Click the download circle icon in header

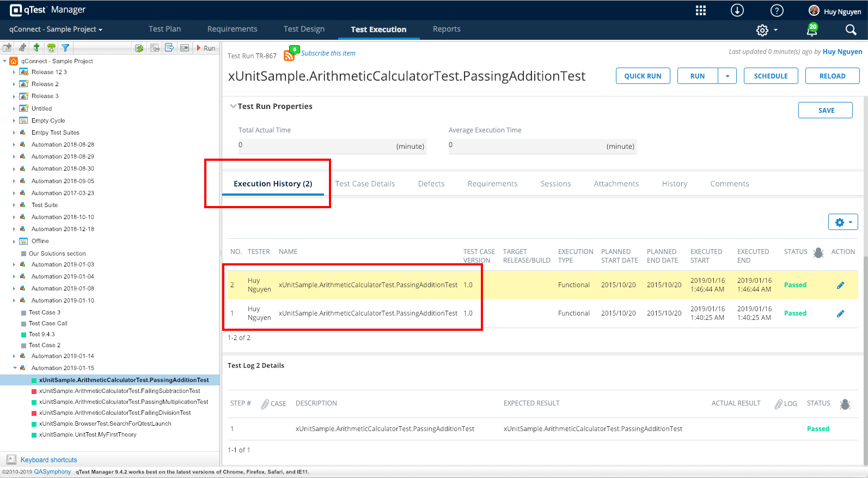coord(737,11)
